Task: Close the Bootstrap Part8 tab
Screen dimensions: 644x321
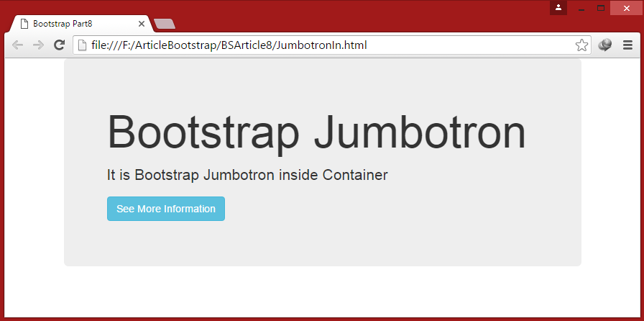Action: pos(142,24)
